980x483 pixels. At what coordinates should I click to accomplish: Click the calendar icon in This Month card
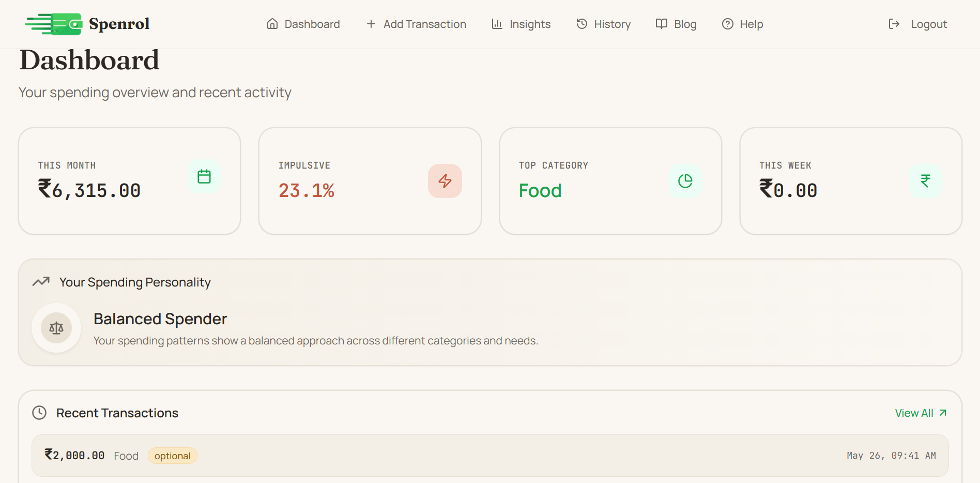[x=204, y=177]
